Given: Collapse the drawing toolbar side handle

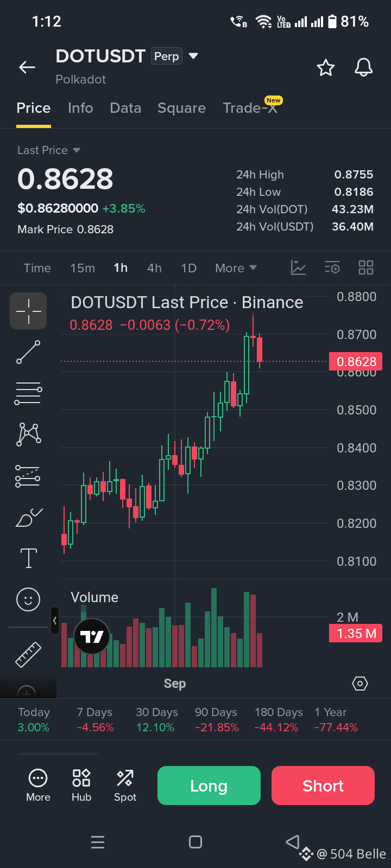Looking at the screenshot, I should (x=55, y=621).
